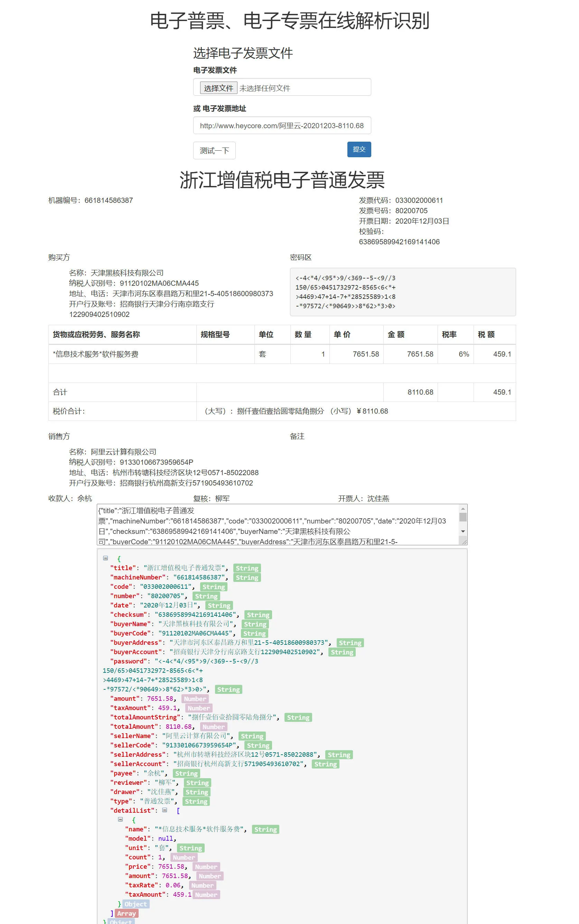Focus the 电子发票地址 URL input field
This screenshot has width=579, height=924.
282,125
